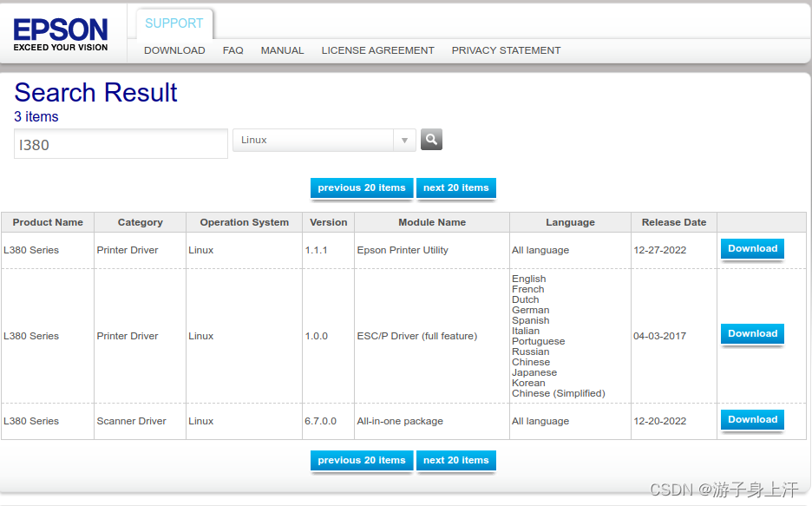Click 'Chinese (Simplified)' in language list
Viewport: 812px width, 506px height.
pyautogui.click(x=559, y=394)
